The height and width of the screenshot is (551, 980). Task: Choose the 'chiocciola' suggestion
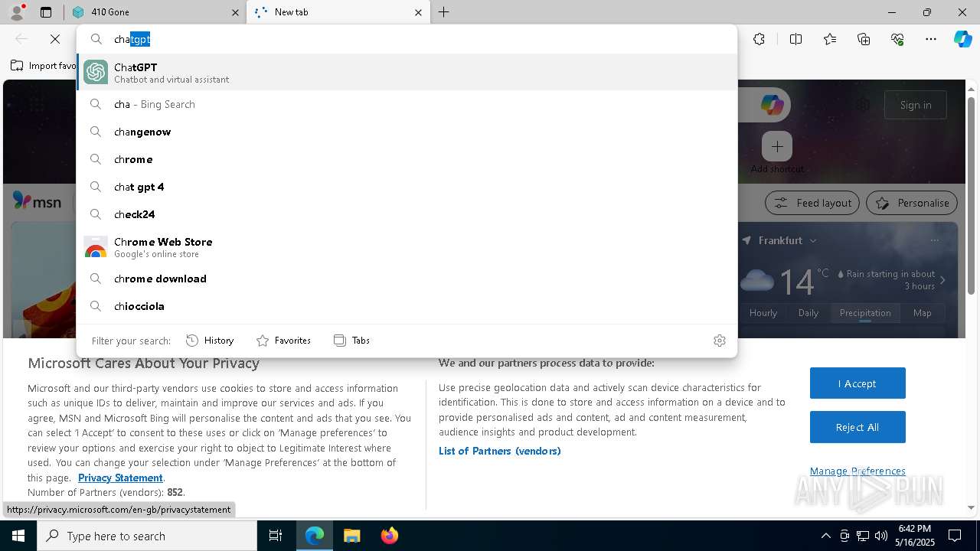tap(407, 306)
